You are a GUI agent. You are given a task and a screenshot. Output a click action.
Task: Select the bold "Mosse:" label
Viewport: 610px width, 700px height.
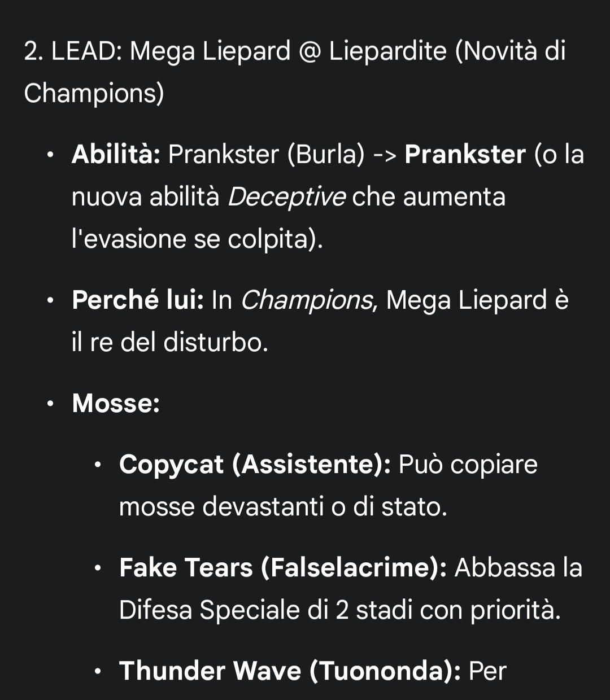pos(116,403)
